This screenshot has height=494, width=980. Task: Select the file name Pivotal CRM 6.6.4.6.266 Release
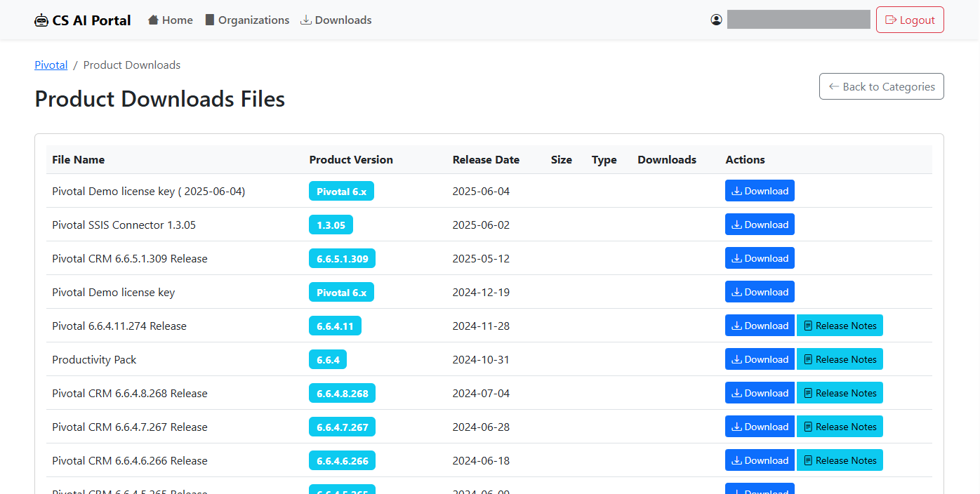point(130,461)
